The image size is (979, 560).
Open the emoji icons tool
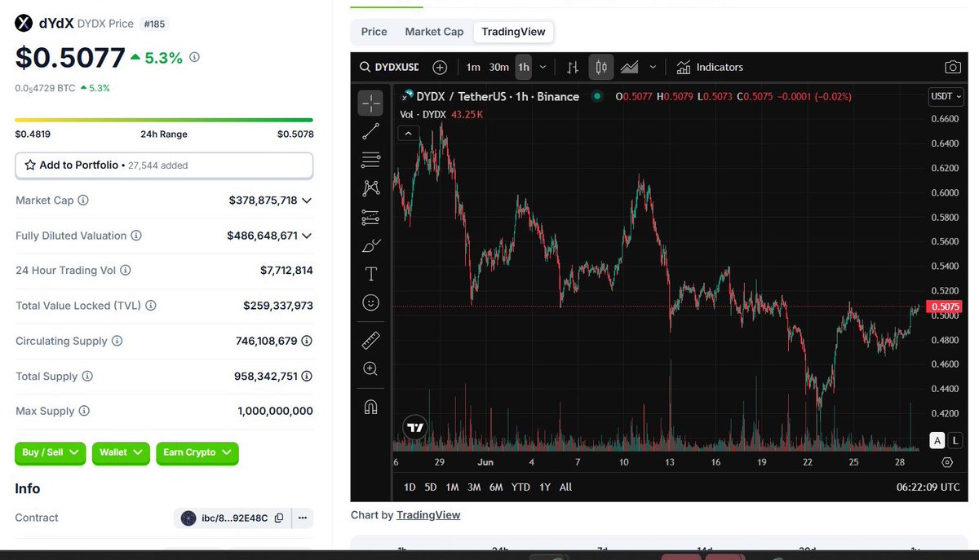(x=370, y=302)
